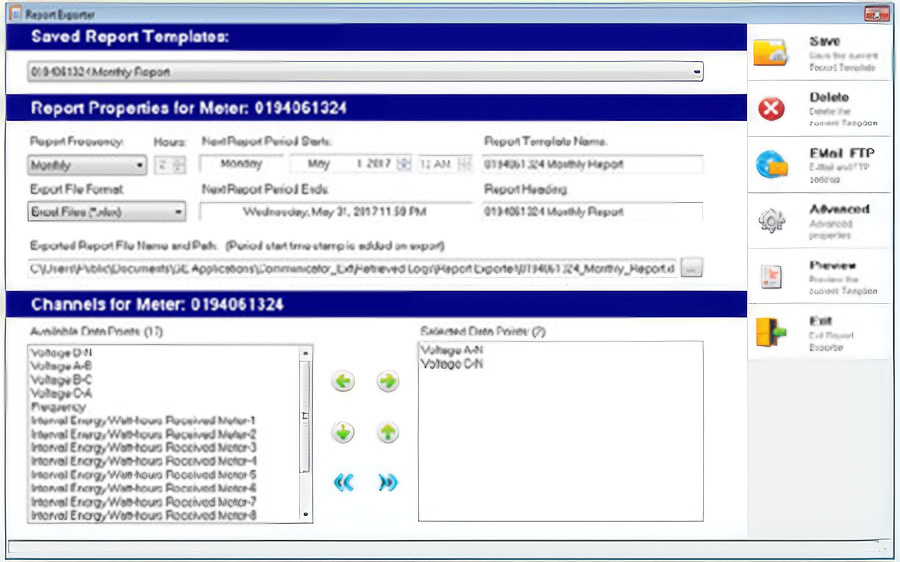Select Voltage C-N in selected data points

452,364
